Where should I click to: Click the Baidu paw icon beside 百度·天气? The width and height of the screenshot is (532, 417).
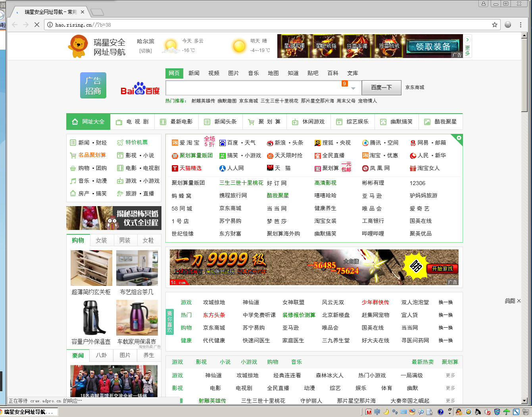coord(223,143)
